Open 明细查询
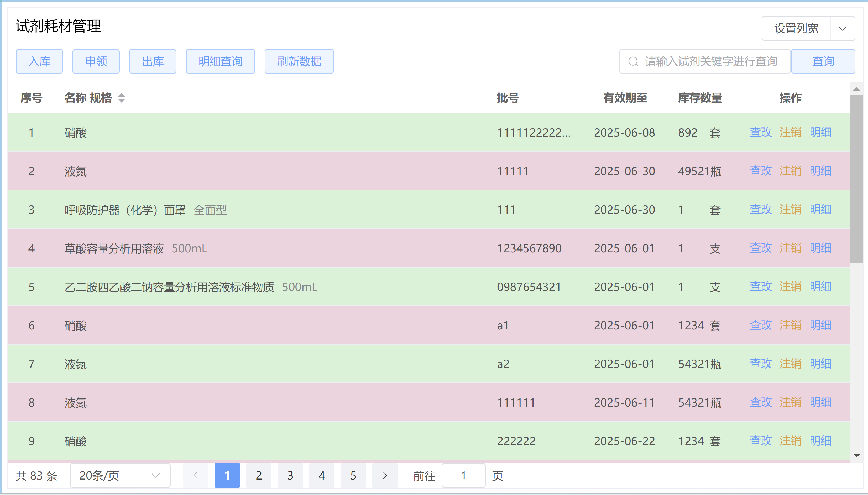The image size is (868, 495). click(221, 62)
